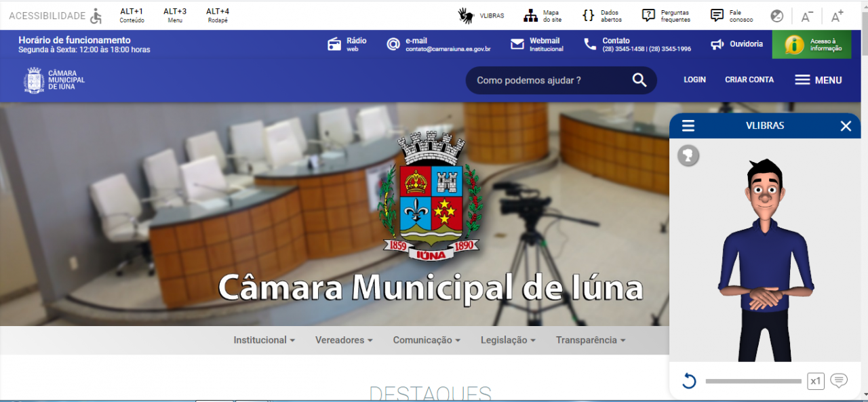Click the VLibras playback progress slider

click(x=753, y=381)
